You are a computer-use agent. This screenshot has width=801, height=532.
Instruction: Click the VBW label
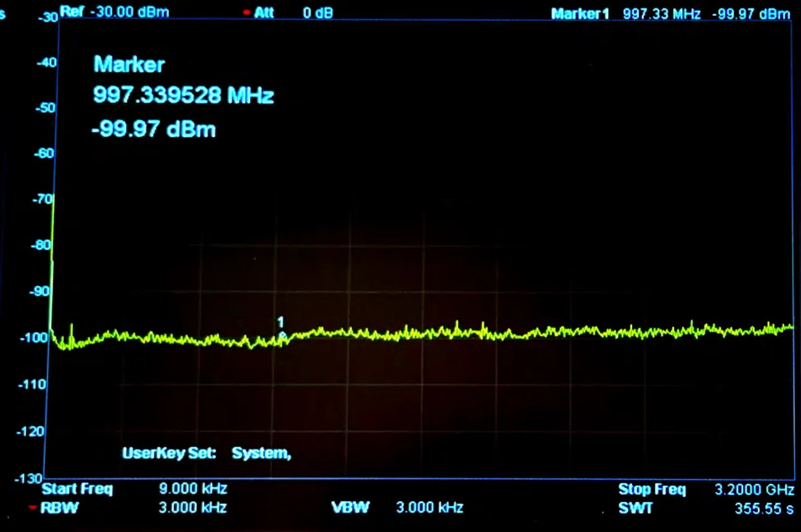click(351, 507)
